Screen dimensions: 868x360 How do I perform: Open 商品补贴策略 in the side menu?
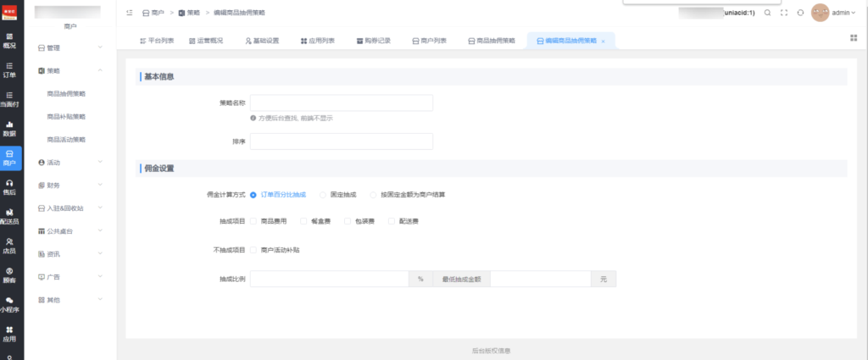coord(66,117)
